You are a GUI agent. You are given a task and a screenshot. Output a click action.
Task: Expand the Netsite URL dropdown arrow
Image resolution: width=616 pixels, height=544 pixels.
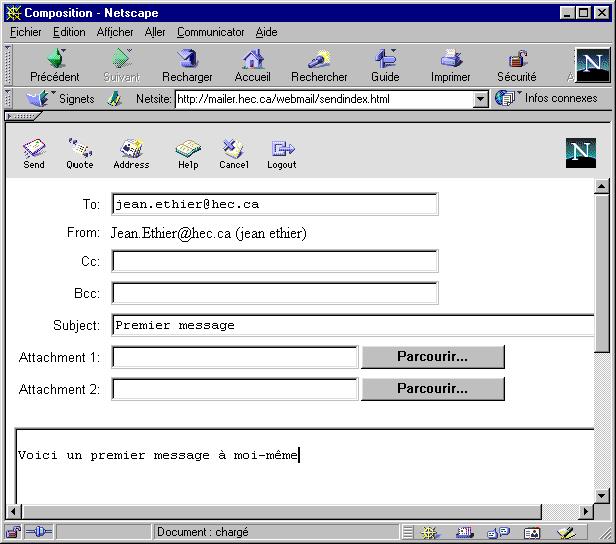coord(480,99)
